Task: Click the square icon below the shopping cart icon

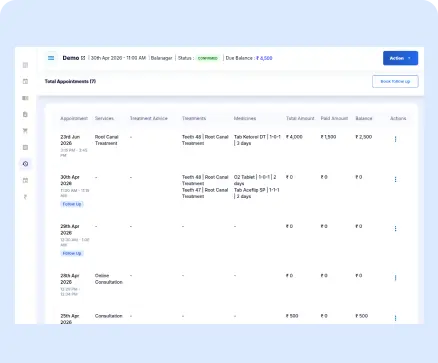Action: click(25, 147)
